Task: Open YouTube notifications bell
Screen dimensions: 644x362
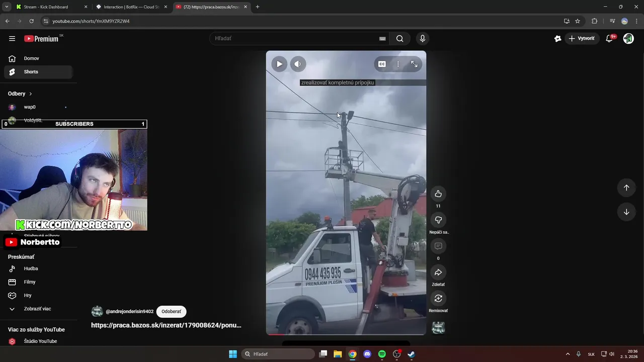Action: (610, 39)
